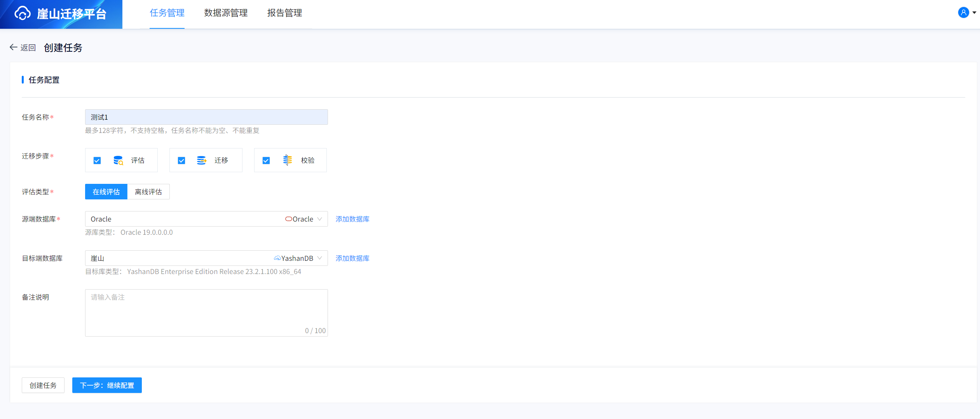This screenshot has width=980, height=419.
Task: Click the 评估 database search icon
Action: pos(118,161)
